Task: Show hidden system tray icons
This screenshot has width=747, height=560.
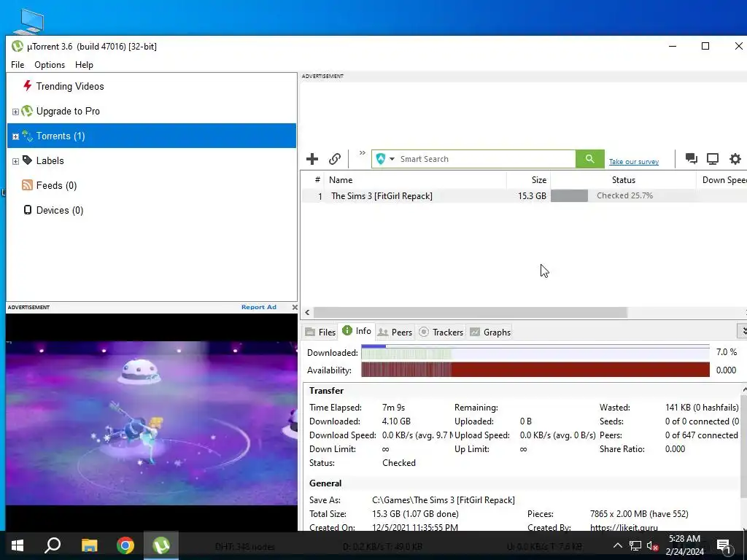Action: (x=617, y=545)
